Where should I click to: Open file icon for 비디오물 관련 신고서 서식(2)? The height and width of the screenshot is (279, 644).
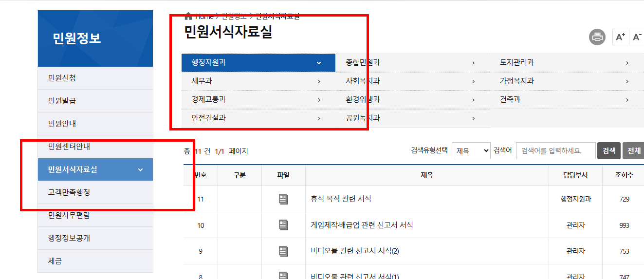tap(283, 251)
